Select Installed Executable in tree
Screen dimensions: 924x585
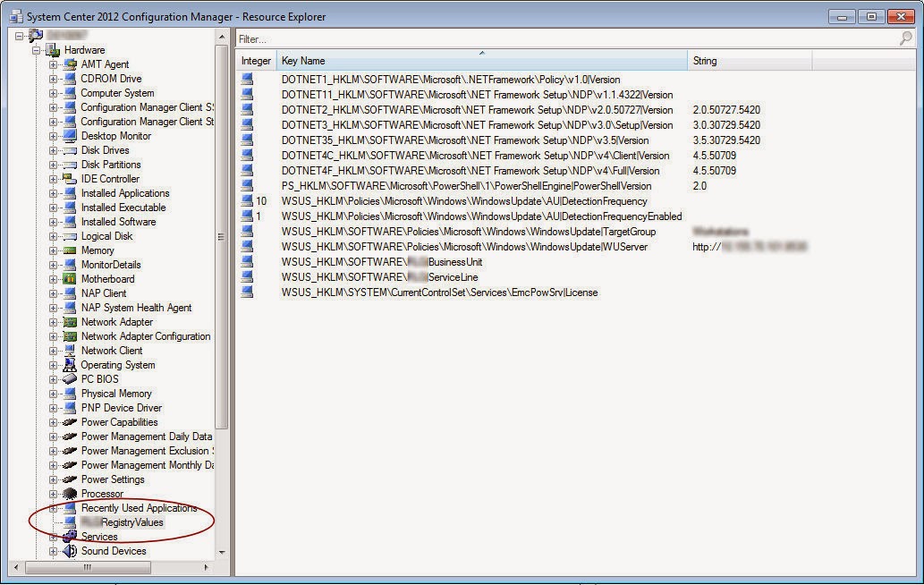point(123,208)
